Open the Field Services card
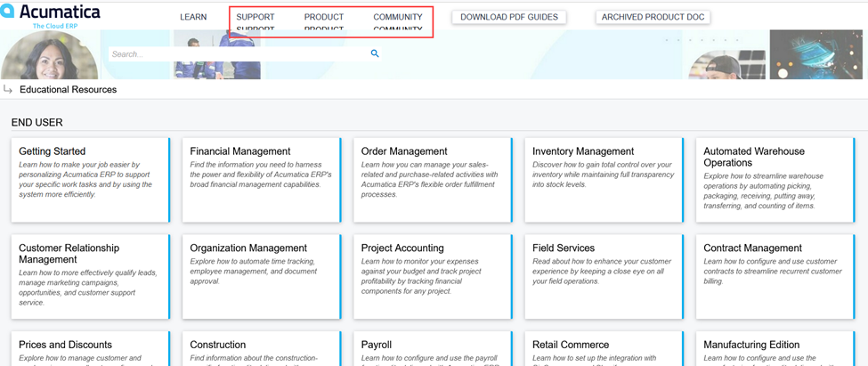Image resolution: width=868 pixels, height=366 pixels. click(604, 277)
